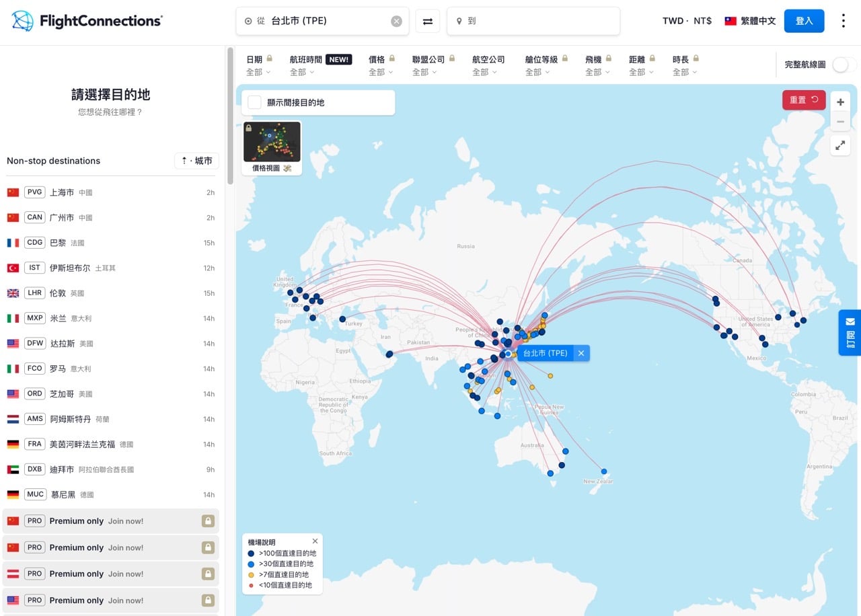
Task: Open the three-dot more options menu
Action: tap(843, 21)
